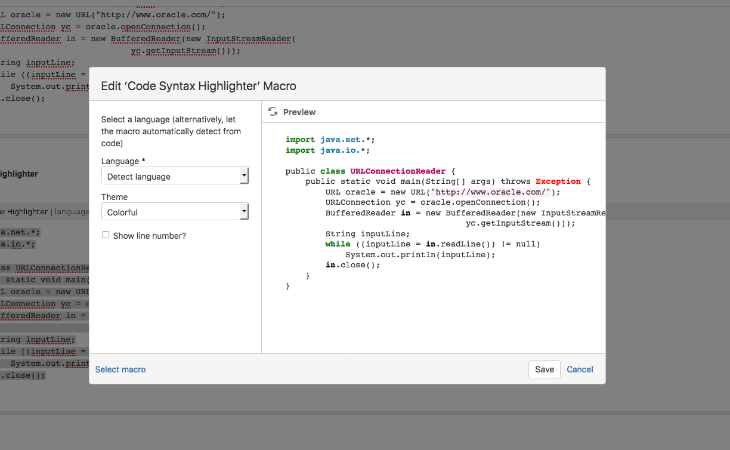Save the macro settings
Image resolution: width=730 pixels, height=450 pixels.
[x=544, y=369]
